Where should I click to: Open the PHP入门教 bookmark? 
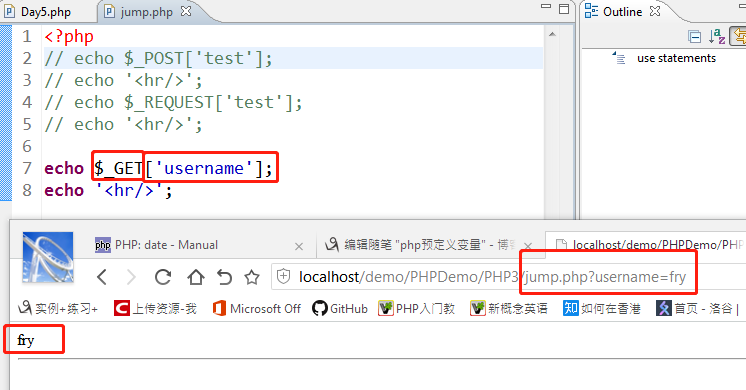point(416,309)
